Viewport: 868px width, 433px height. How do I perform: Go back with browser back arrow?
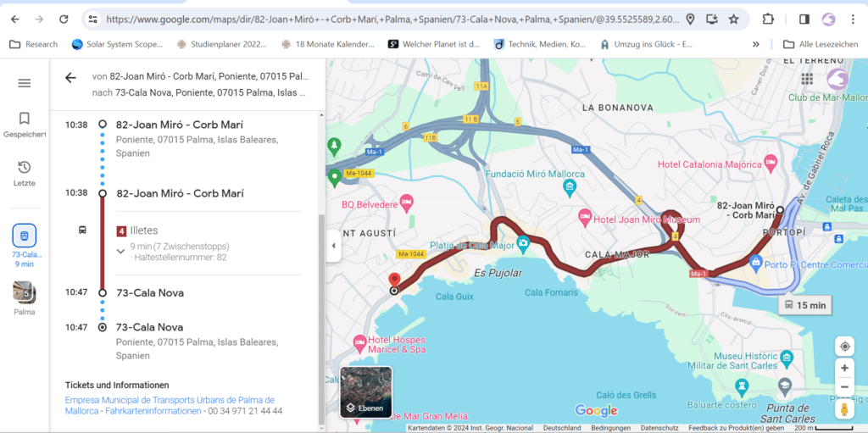point(15,19)
